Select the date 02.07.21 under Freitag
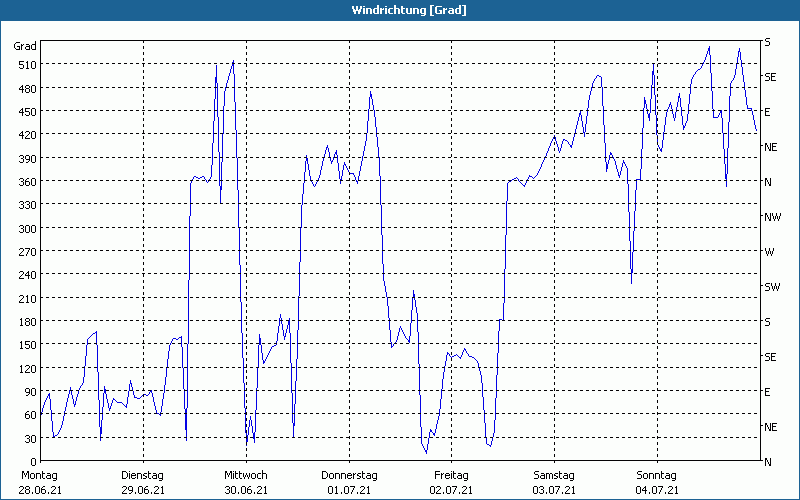Screen dimensions: 800x500 [x=451, y=490]
